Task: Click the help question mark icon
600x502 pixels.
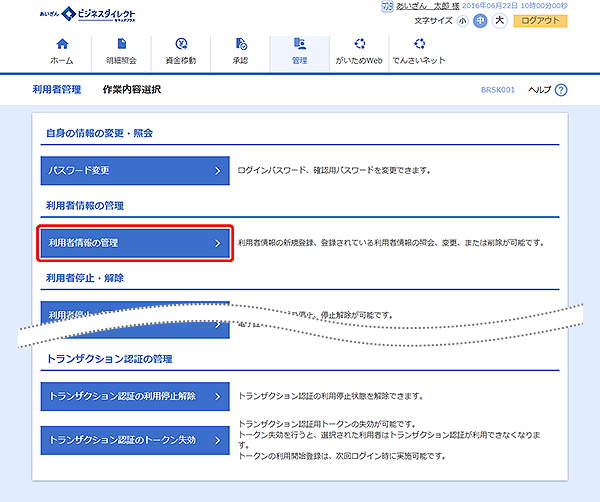Action: coord(561,90)
